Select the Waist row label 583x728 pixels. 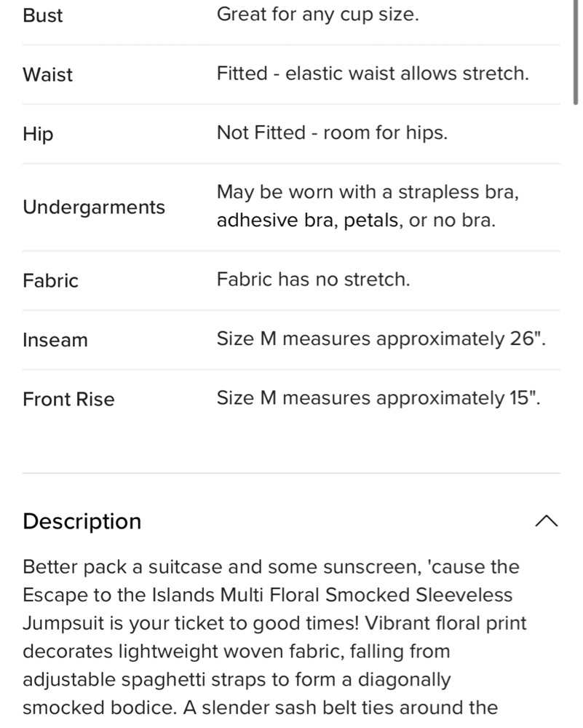coord(47,74)
